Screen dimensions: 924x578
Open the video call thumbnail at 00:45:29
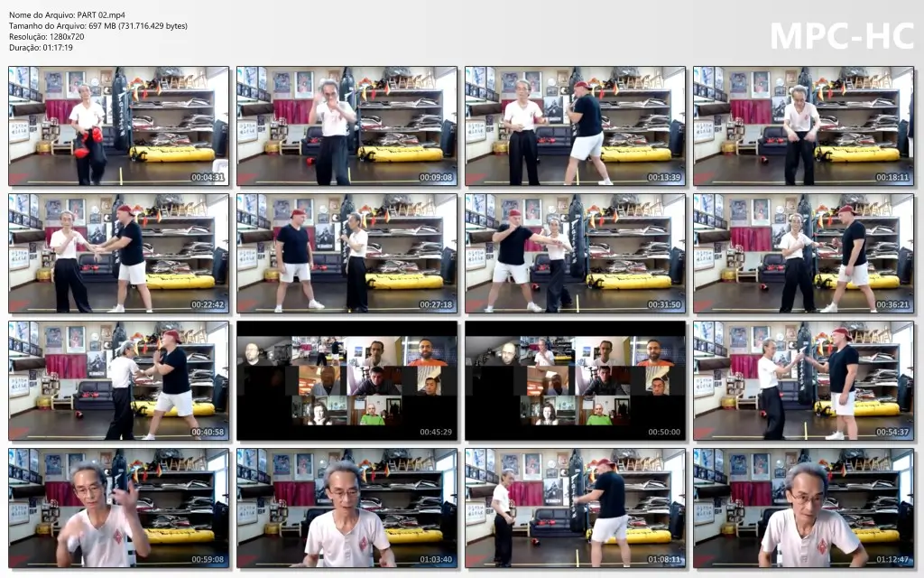point(347,381)
